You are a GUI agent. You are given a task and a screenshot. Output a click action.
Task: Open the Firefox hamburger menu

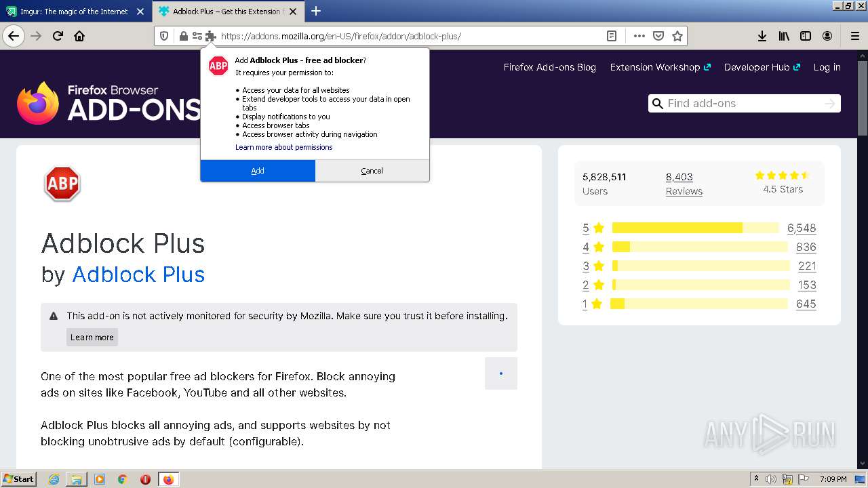click(x=854, y=36)
